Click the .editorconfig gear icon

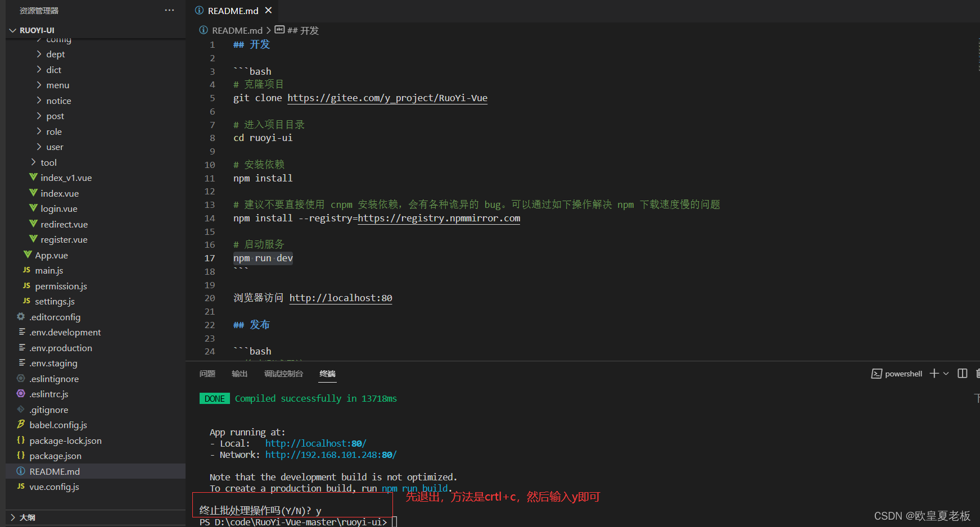click(x=21, y=316)
